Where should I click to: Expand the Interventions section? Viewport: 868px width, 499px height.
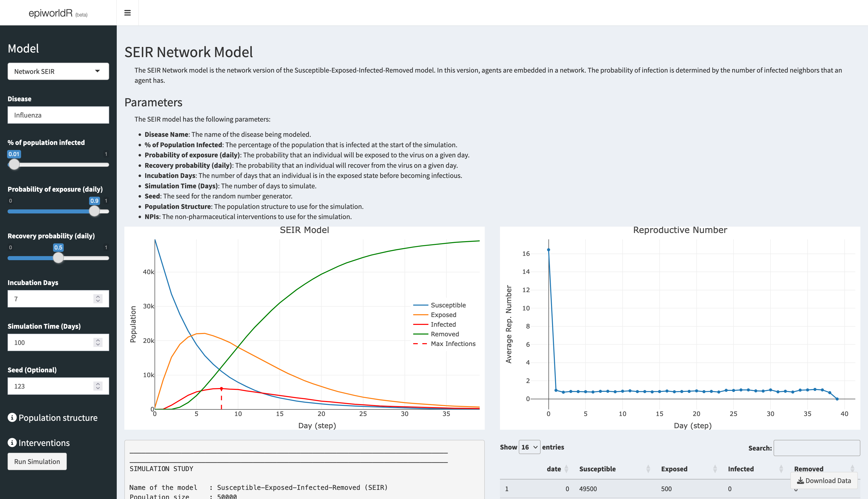point(44,443)
